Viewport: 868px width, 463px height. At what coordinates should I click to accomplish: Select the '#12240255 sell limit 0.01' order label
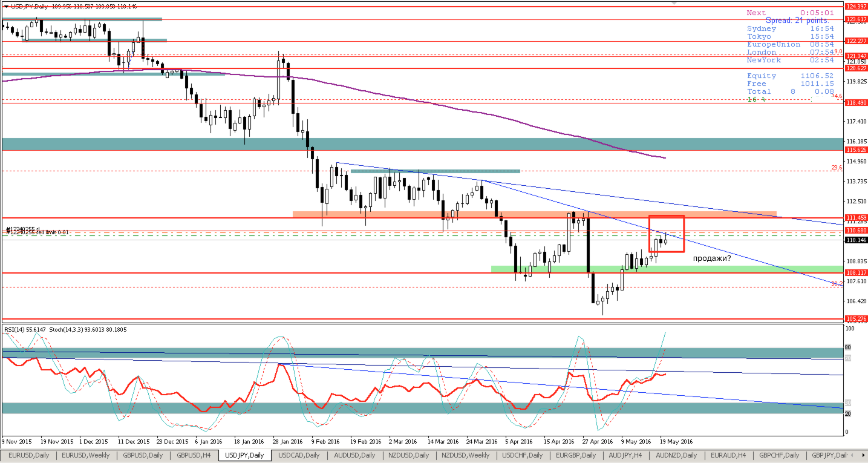(x=38, y=232)
